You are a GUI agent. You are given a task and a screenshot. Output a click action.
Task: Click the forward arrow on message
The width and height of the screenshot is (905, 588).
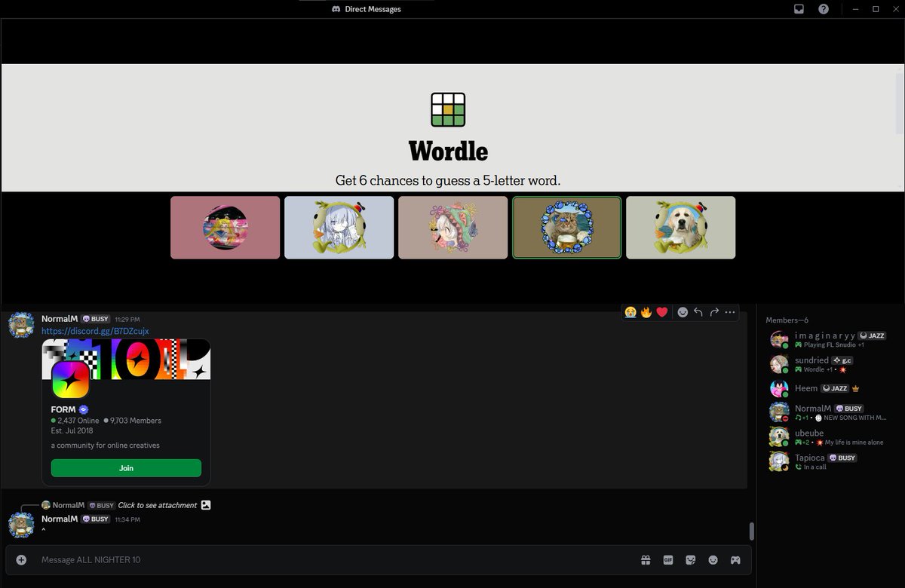(x=714, y=312)
